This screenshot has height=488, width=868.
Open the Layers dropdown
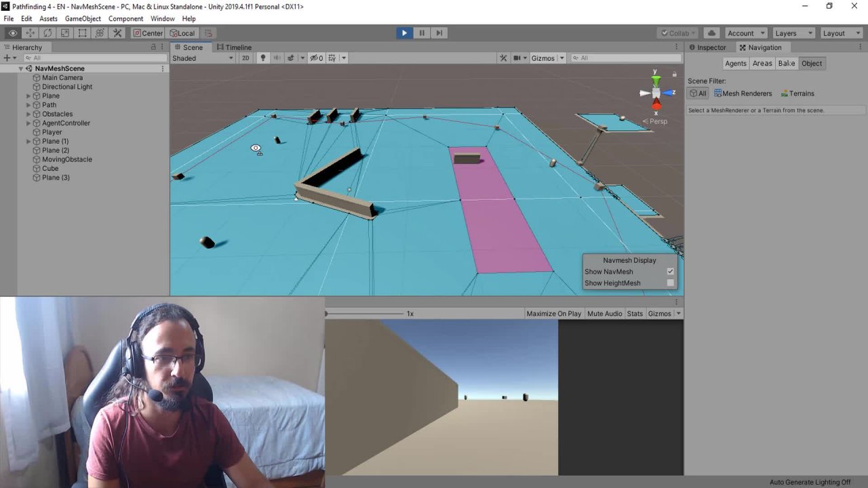pos(792,33)
